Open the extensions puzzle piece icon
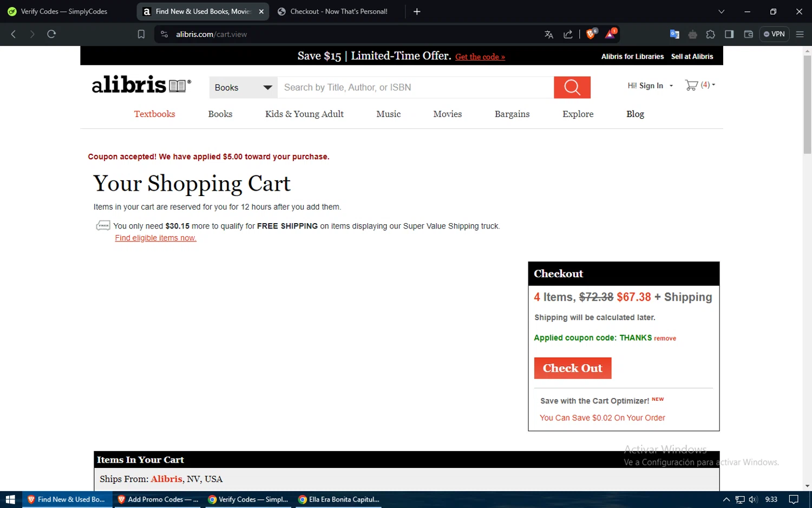 711,34
